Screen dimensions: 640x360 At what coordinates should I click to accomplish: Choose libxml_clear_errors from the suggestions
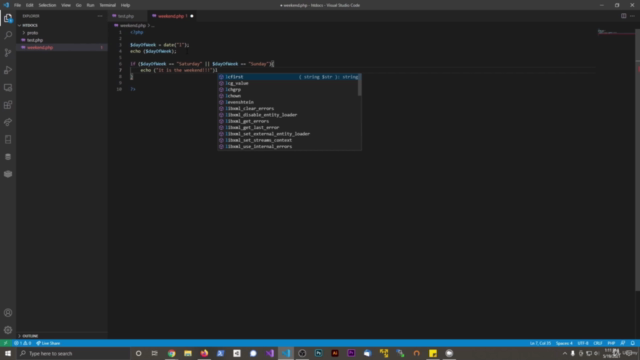tap(288, 109)
